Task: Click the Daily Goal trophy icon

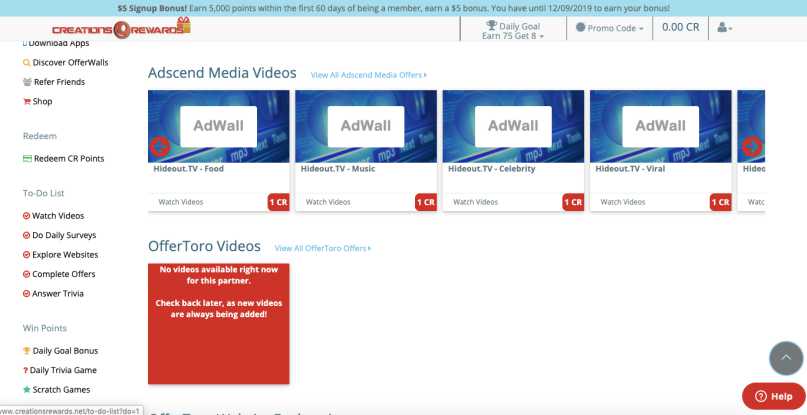Action: point(492,25)
